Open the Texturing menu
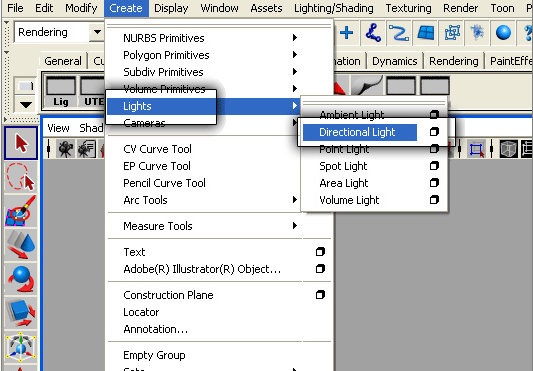The image size is (533, 371). [408, 8]
